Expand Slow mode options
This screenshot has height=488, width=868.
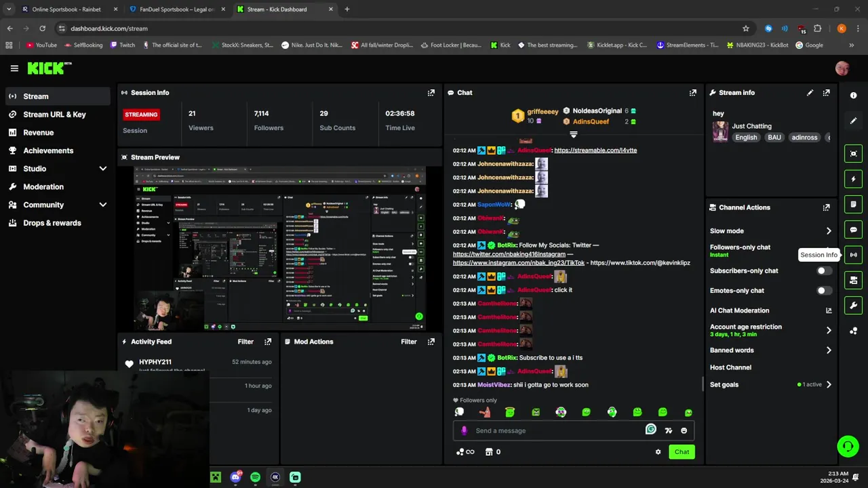point(829,231)
